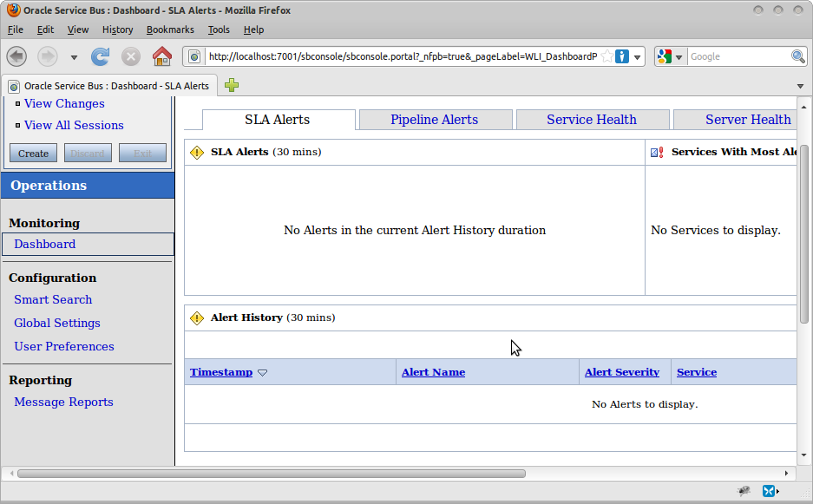Open the View menu
Viewport: 813px width, 504px height.
(78, 29)
